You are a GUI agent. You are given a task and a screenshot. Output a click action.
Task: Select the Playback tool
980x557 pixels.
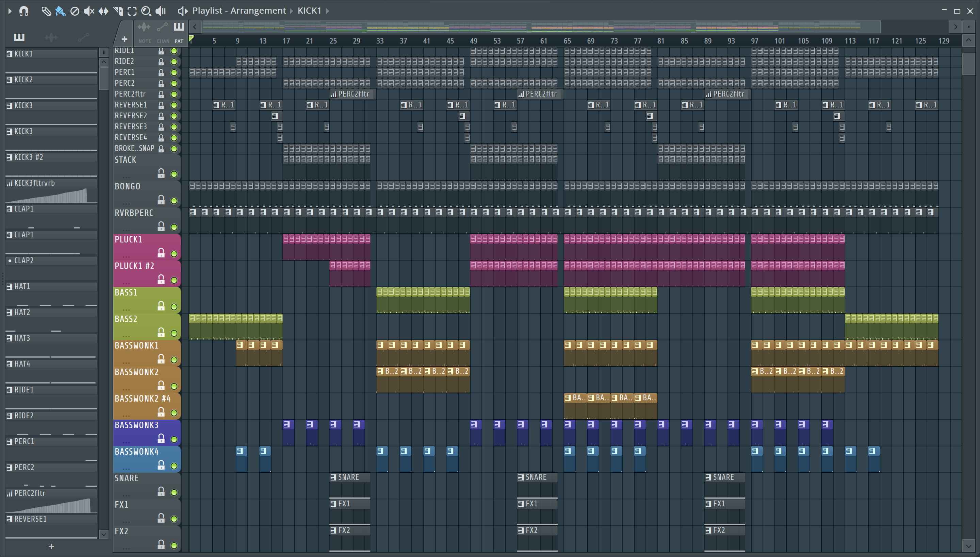click(161, 11)
